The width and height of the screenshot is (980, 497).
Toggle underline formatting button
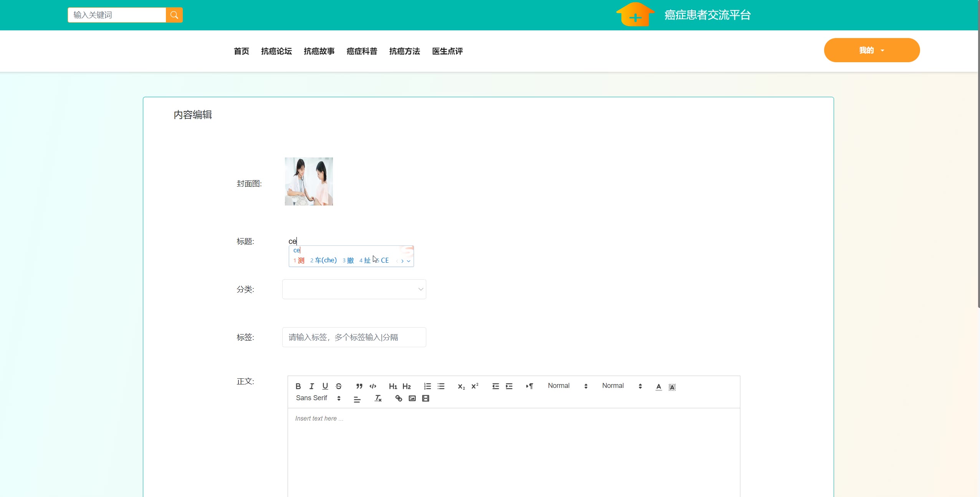[325, 386]
